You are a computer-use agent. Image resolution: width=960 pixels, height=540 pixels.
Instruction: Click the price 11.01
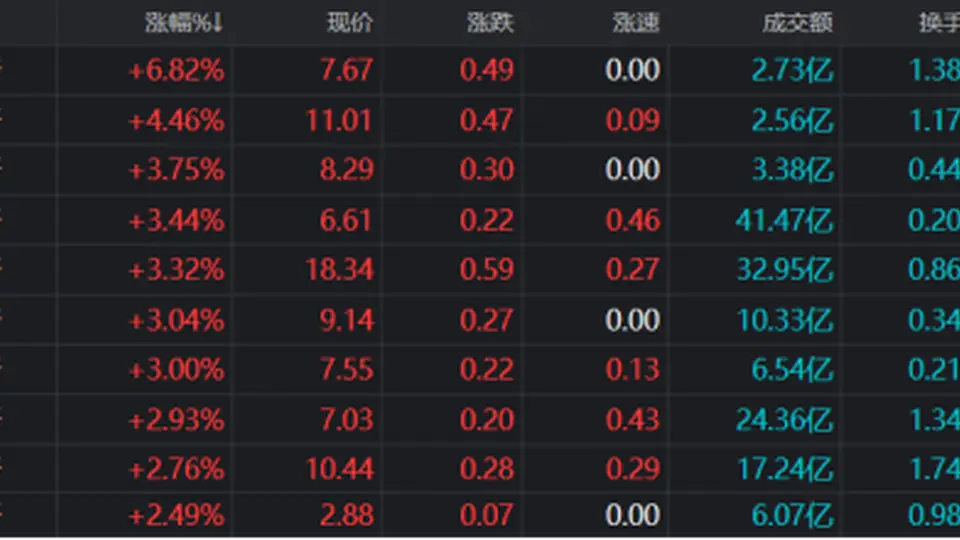pos(339,120)
